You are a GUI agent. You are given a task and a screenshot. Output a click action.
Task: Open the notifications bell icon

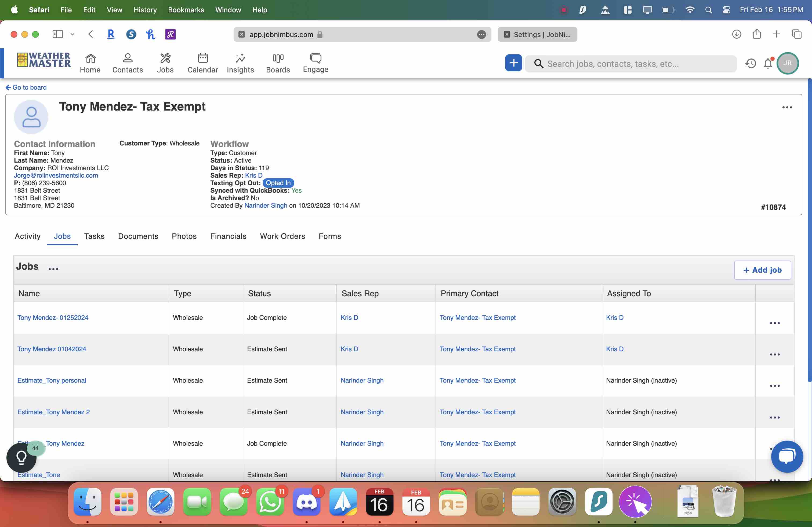pos(768,63)
